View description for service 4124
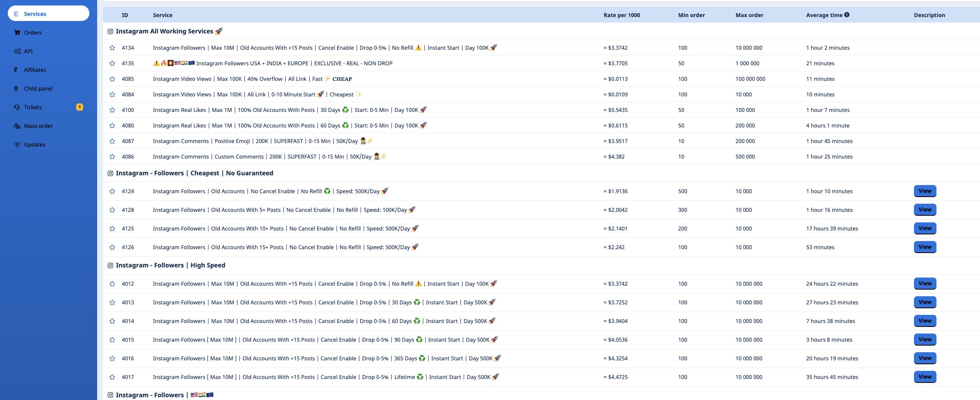 [x=924, y=191]
